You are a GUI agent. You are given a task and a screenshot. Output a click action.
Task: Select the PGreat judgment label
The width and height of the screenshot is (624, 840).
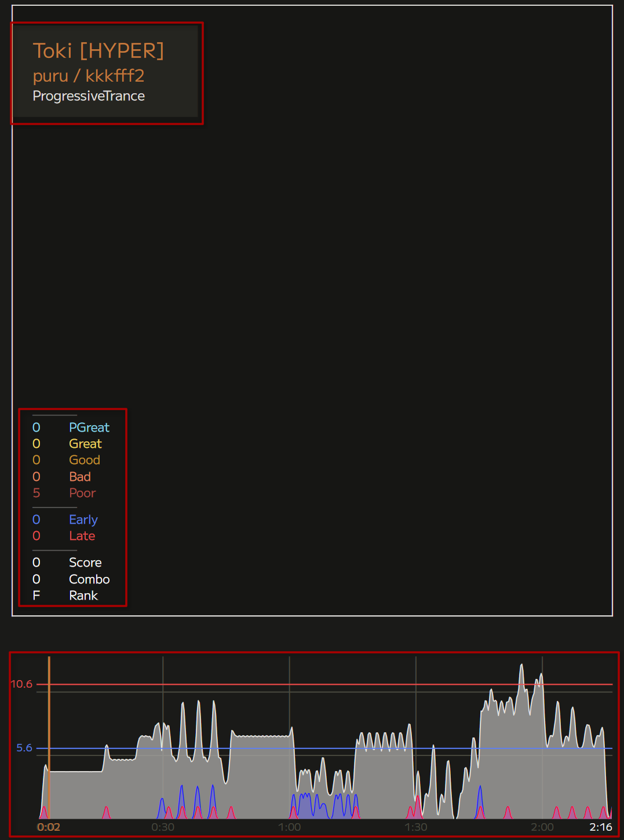(89, 428)
